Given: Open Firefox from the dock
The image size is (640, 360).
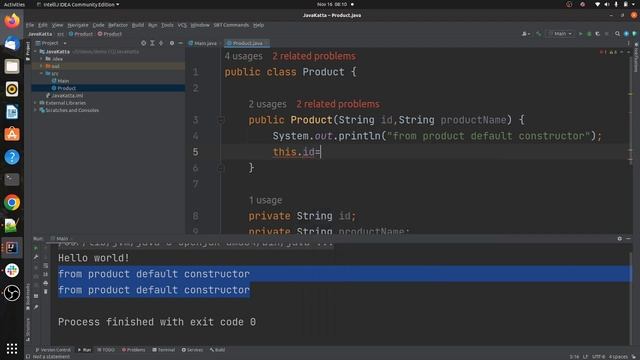Looking at the screenshot, I should tap(12, 20).
